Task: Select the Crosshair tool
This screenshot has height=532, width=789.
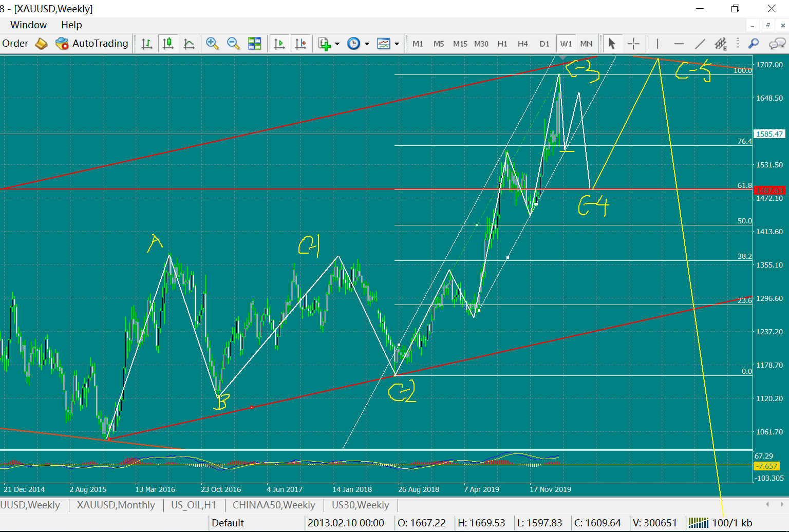Action: coord(633,44)
